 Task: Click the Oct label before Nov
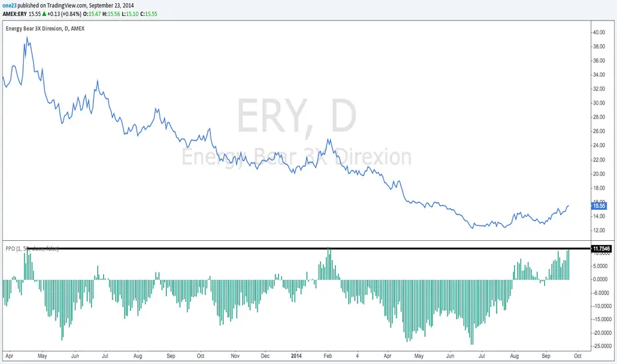pyautogui.click(x=201, y=356)
